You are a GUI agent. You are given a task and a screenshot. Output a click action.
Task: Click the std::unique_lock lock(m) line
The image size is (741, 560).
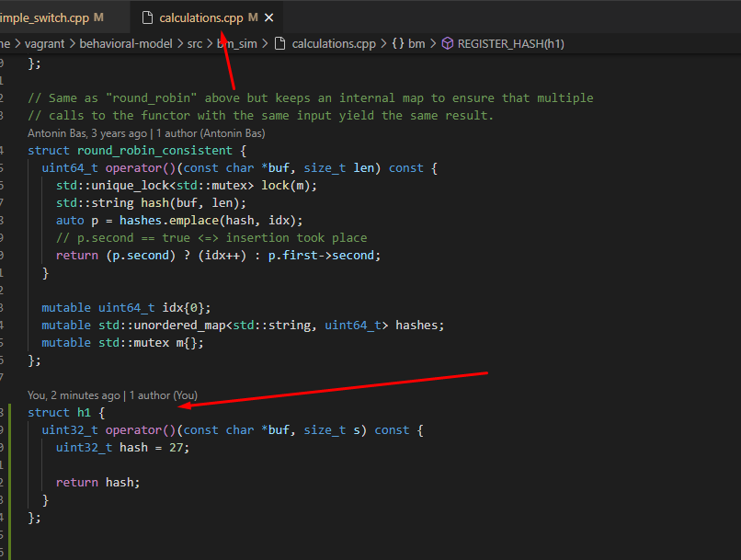point(187,186)
